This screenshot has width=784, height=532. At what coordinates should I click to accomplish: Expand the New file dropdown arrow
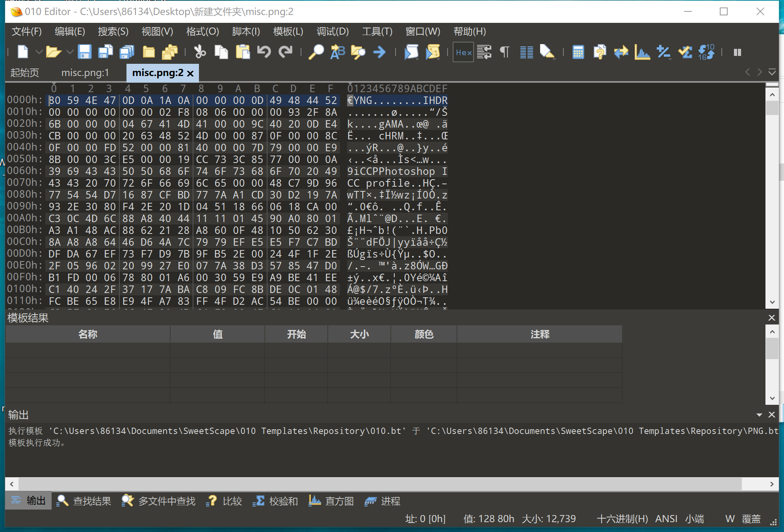pyautogui.click(x=39, y=52)
